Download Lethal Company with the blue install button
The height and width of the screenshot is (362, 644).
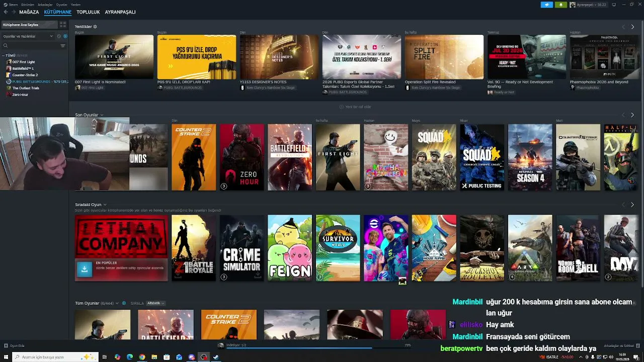click(x=85, y=269)
